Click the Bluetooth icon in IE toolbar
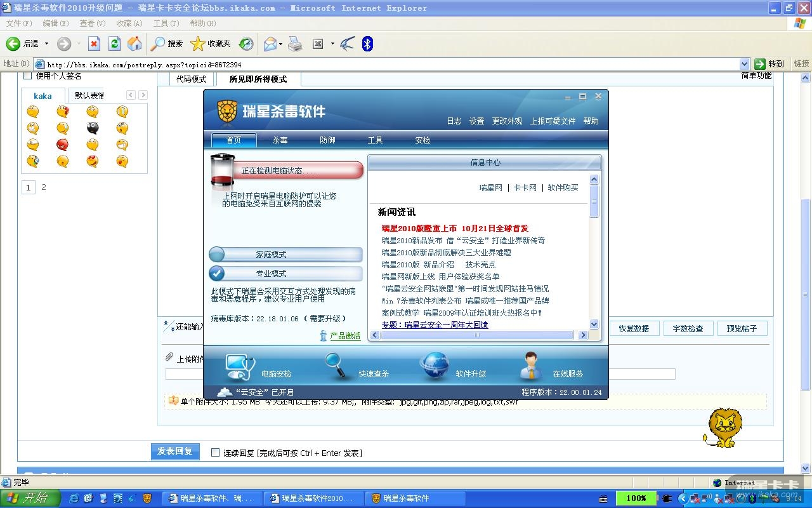812x508 pixels. [367, 44]
